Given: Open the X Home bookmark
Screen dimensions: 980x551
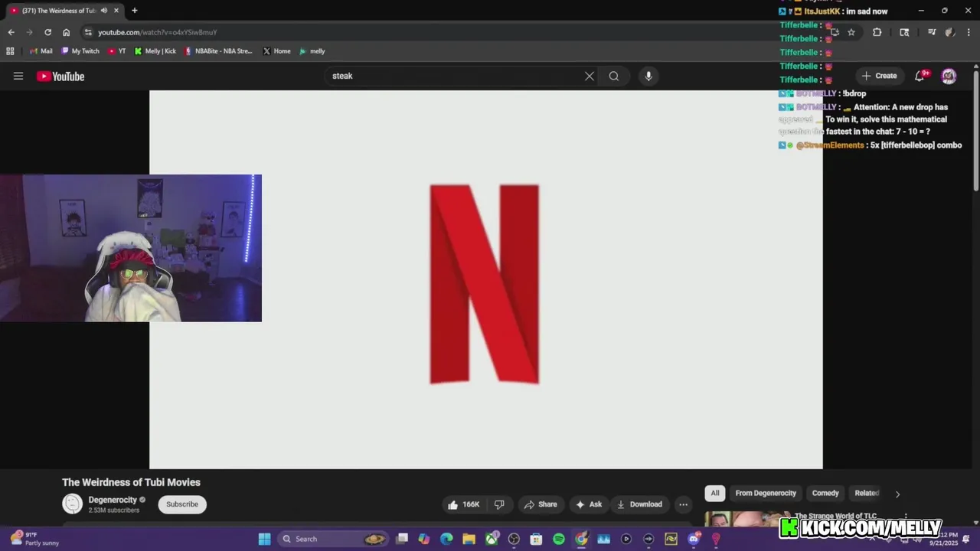Looking at the screenshot, I should 276,51.
